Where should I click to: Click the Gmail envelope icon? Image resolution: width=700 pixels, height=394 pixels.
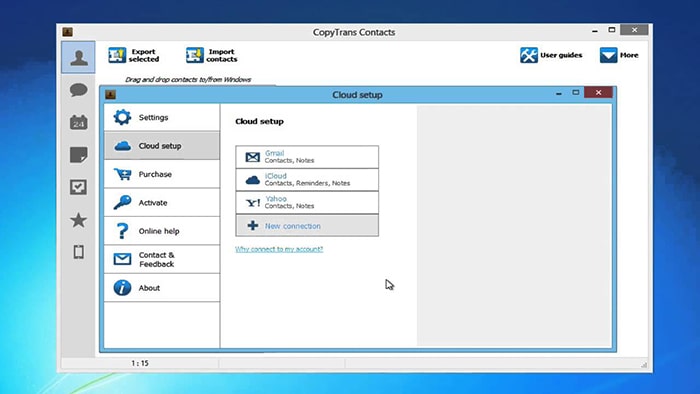point(253,157)
